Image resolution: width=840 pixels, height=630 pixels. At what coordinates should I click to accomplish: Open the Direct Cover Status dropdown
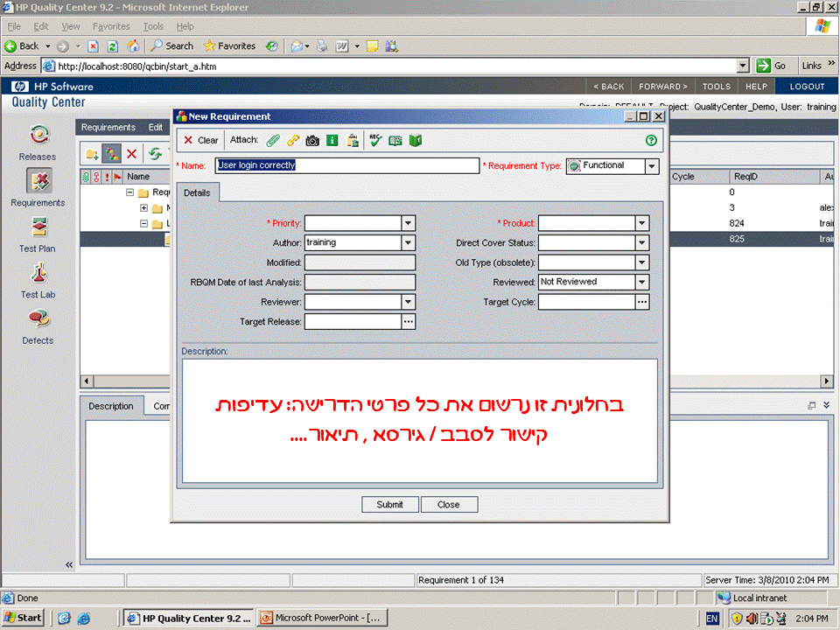(641, 242)
